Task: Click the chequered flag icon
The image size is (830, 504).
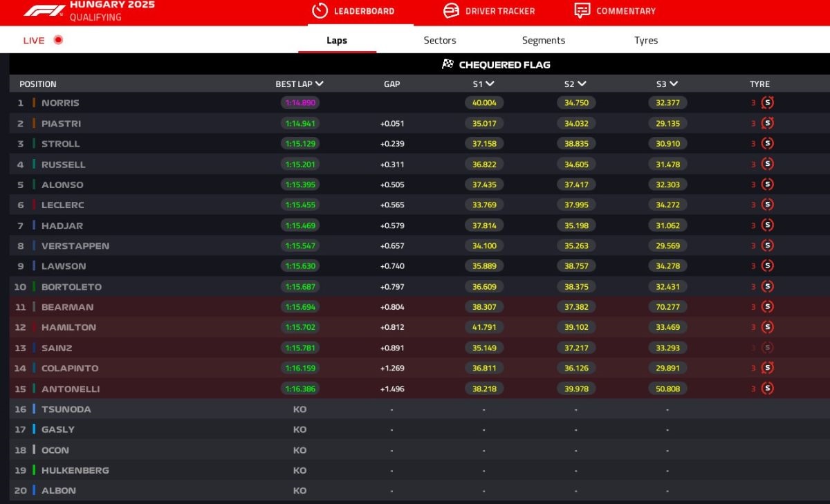Action: (x=448, y=64)
